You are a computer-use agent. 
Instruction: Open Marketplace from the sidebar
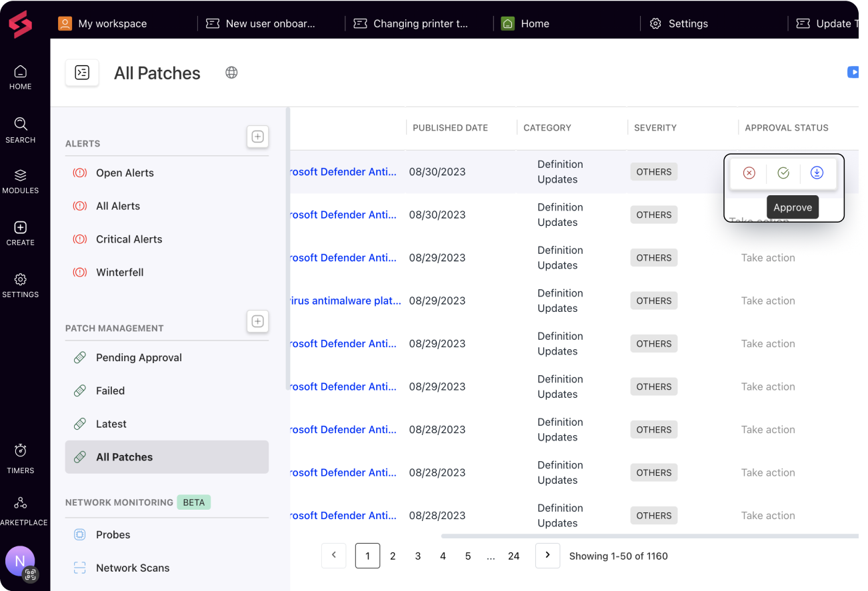(20, 508)
